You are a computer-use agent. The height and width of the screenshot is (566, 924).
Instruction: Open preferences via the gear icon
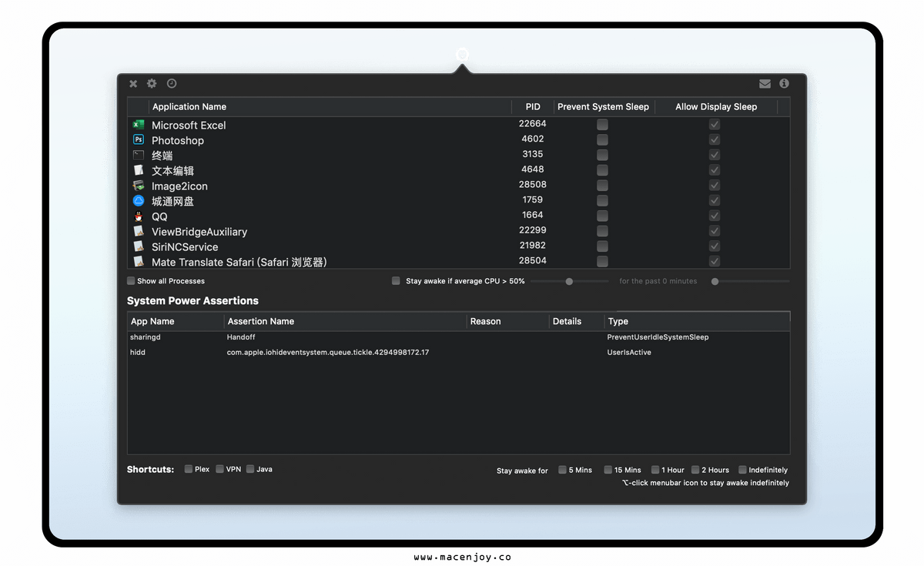152,83
